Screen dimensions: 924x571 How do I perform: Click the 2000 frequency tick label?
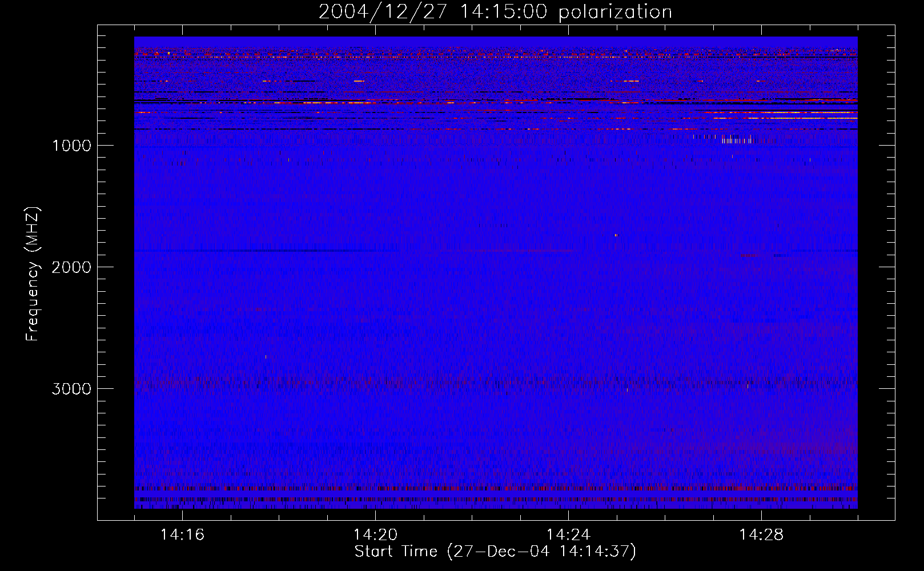pyautogui.click(x=71, y=267)
